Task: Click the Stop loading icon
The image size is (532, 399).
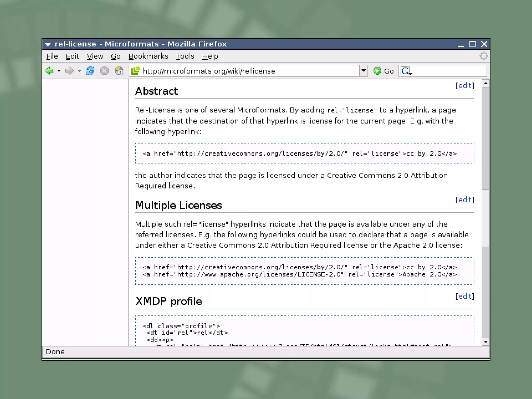Action: (104, 71)
